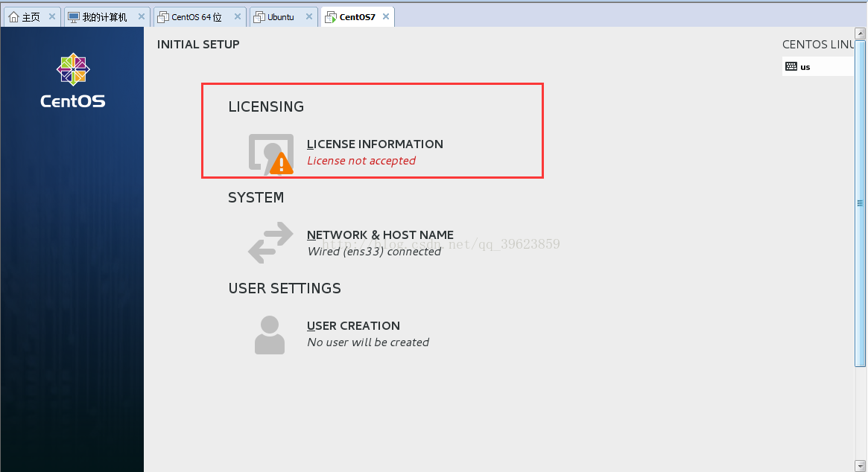Click Network & Host Name arrows icon
Screen dimensions: 868x472
pyautogui.click(x=270, y=243)
